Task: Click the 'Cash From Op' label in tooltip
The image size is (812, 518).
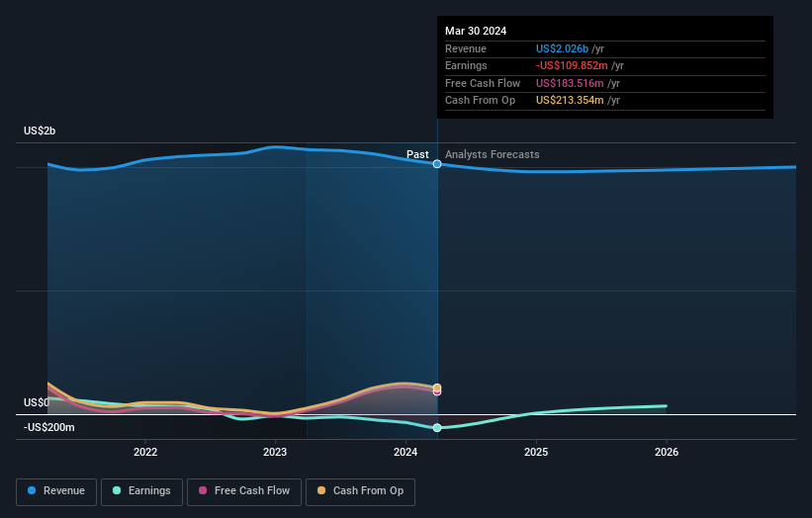Action: 480,101
